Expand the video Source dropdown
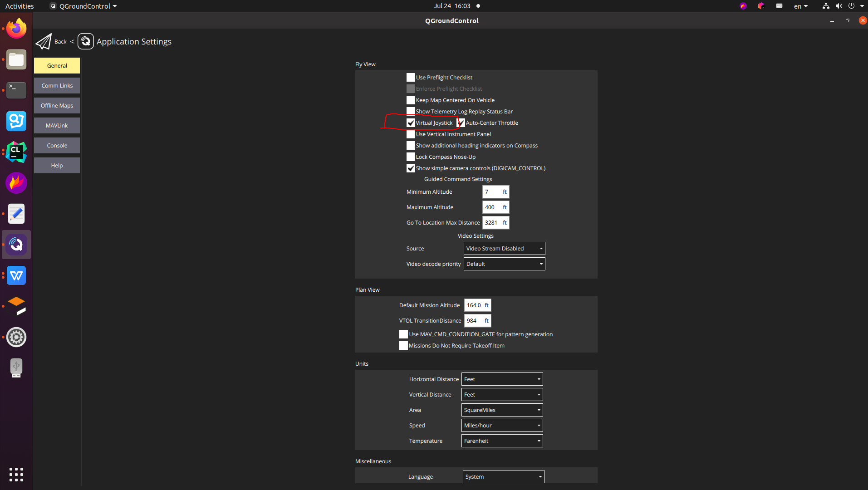868x490 pixels. pos(504,249)
